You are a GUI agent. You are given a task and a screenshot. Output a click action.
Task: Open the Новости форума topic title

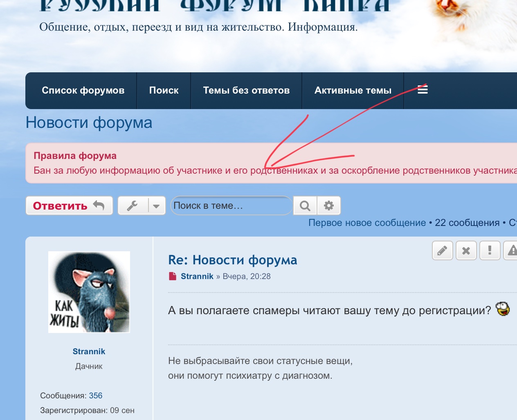[89, 123]
